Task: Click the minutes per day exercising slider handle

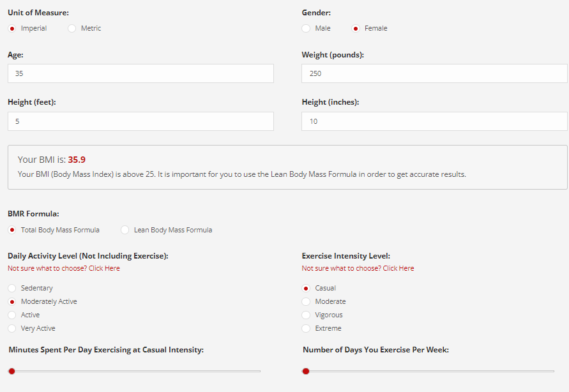Action: click(12, 371)
